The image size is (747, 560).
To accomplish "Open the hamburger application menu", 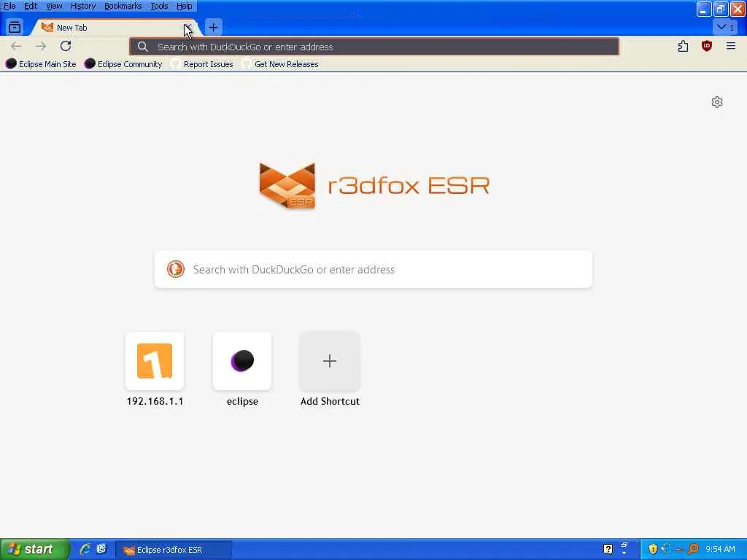I will point(731,46).
